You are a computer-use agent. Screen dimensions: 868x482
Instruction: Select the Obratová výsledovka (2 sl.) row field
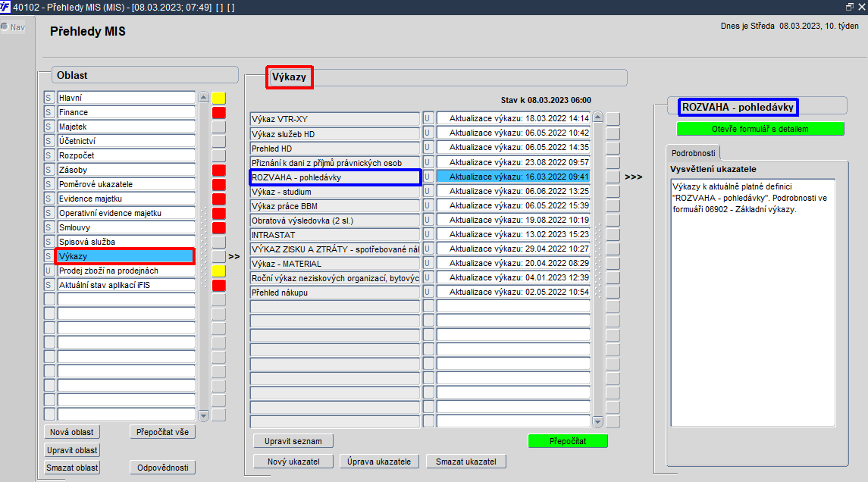pyautogui.click(x=335, y=221)
